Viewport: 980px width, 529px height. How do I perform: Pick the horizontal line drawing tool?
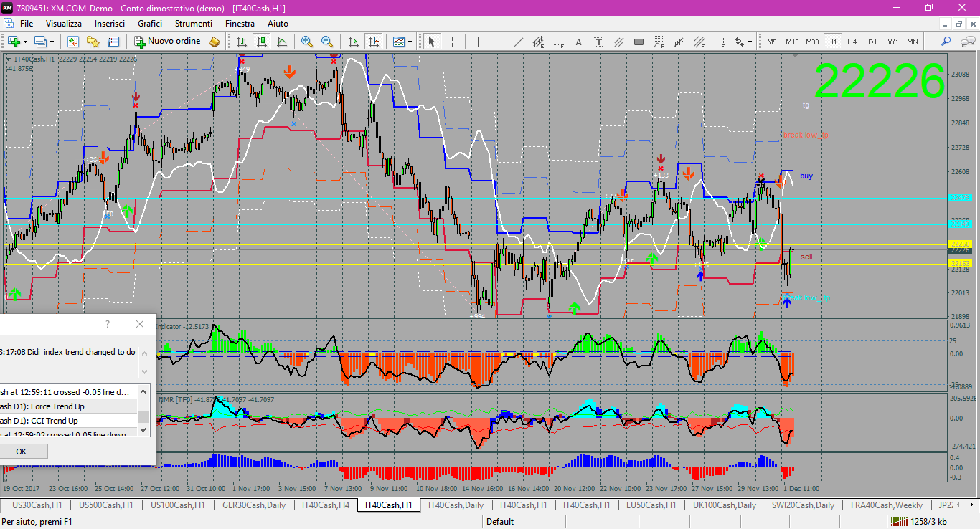(499, 42)
